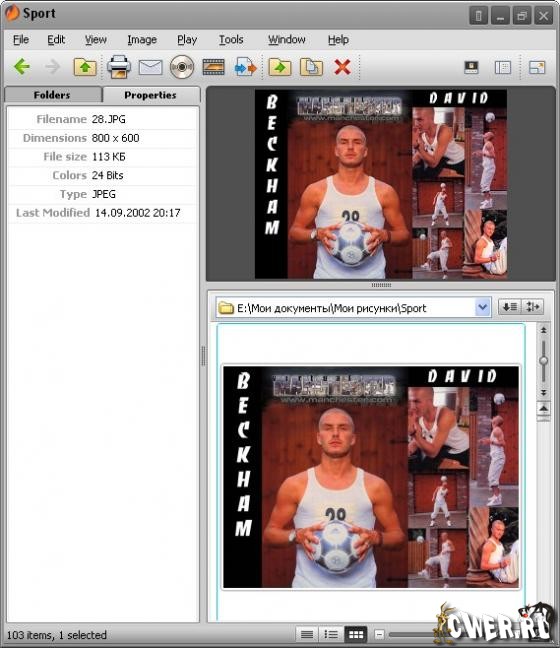Click the file size value 113 КБ
Screen dimensions: 560x648
coord(108,157)
